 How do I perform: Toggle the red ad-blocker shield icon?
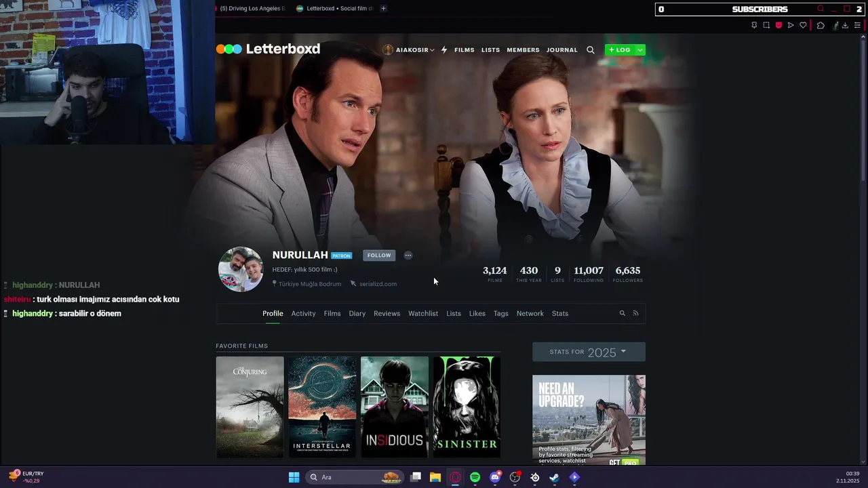(x=778, y=25)
